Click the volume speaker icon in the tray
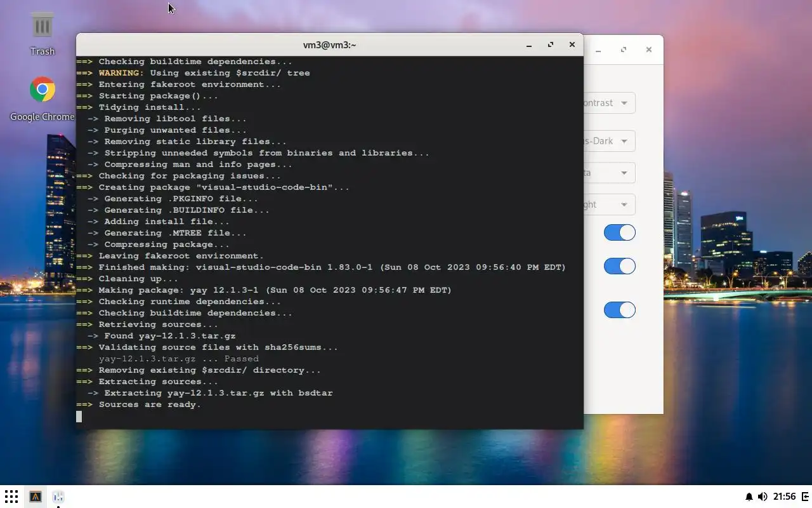This screenshot has width=812, height=508. click(x=763, y=497)
